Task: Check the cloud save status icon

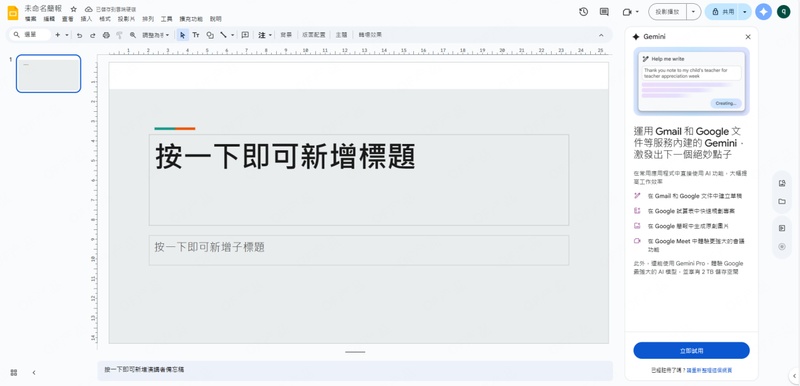Action: coord(89,9)
